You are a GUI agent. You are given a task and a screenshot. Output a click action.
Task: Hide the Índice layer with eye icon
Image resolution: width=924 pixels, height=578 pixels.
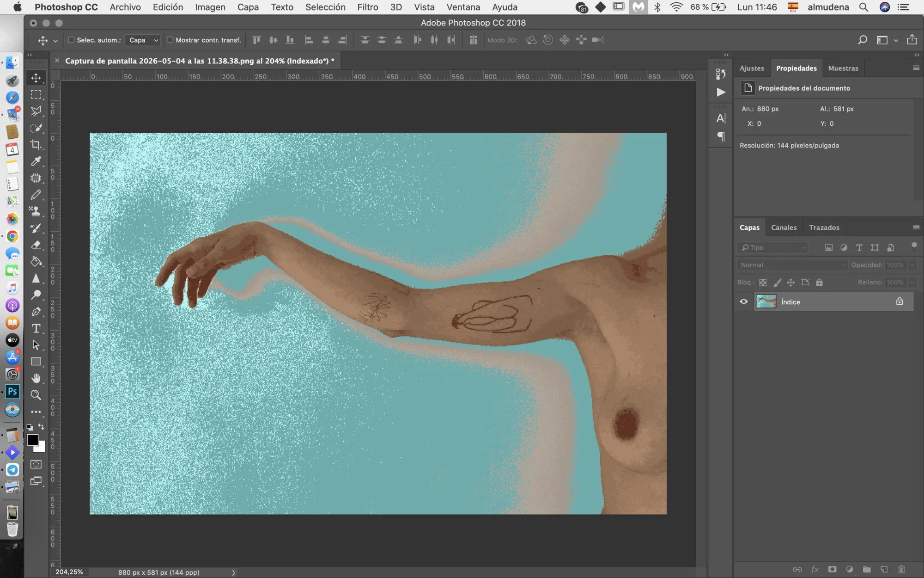coord(744,301)
